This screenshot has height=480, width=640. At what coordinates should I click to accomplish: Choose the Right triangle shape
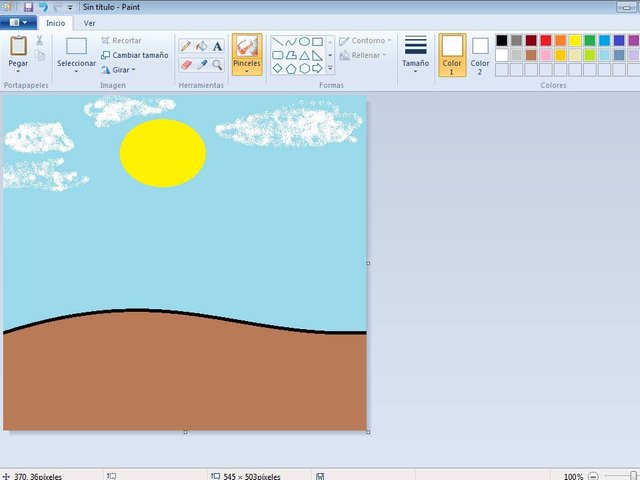tap(318, 55)
